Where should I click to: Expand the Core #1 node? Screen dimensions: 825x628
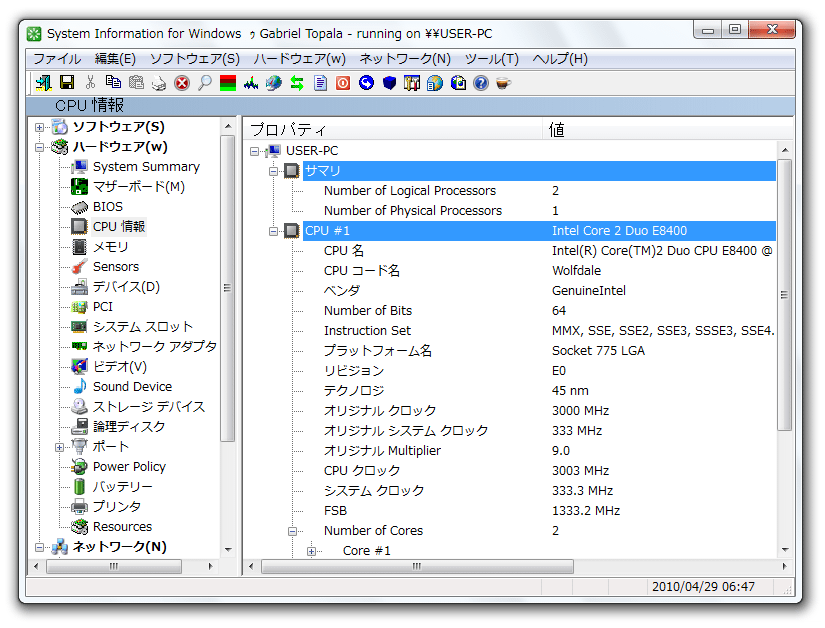pyautogui.click(x=311, y=551)
